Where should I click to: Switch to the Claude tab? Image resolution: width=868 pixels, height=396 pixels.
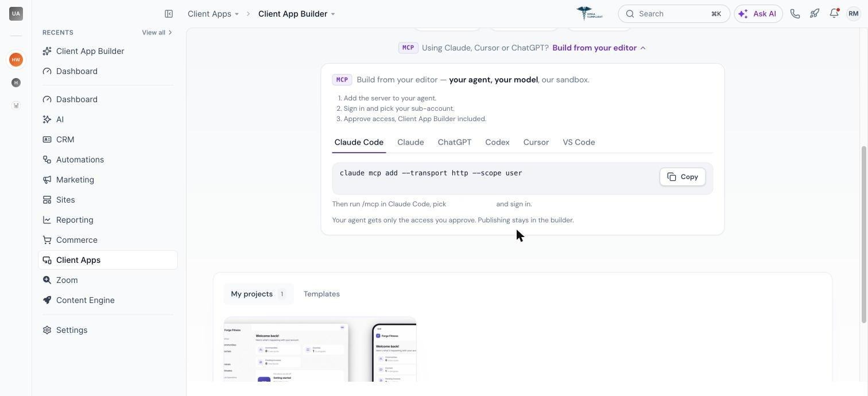coord(410,142)
